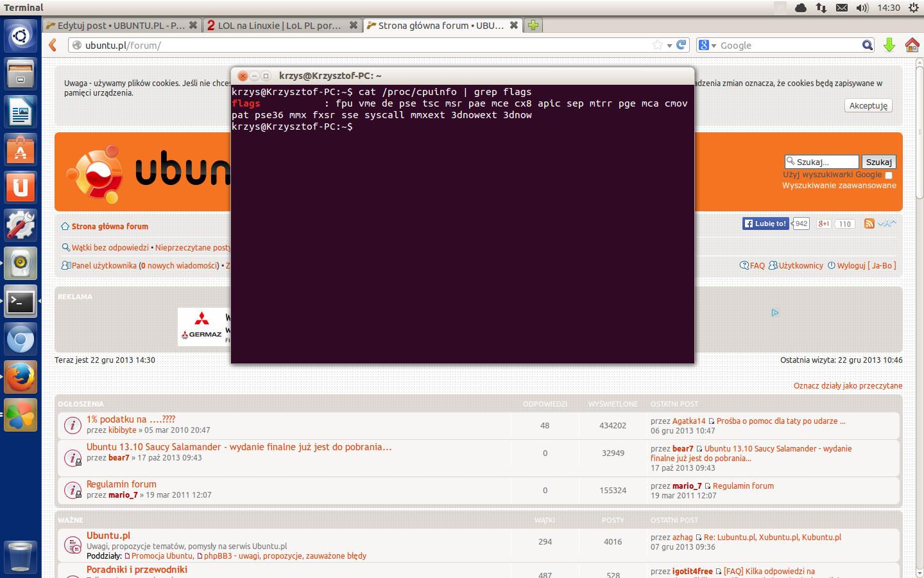The width and height of the screenshot is (924, 578).
Task: Open the Ubuntu Dash launcher icon
Action: click(x=21, y=35)
